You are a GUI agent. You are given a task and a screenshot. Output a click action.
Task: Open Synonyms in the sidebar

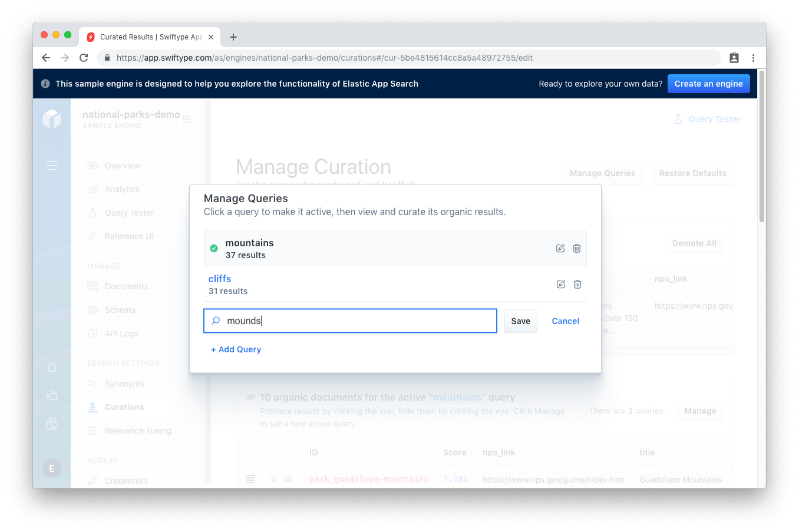point(124,384)
